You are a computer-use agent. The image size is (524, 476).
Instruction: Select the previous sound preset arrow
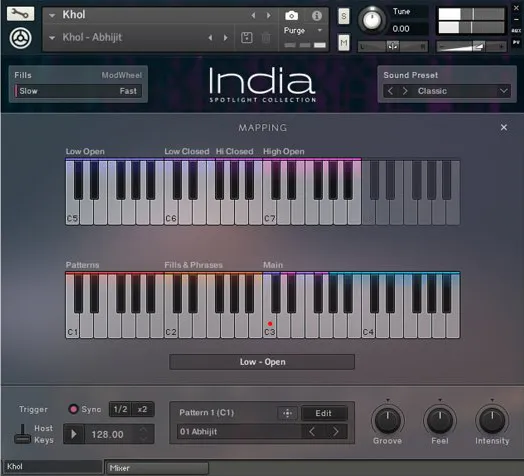point(390,91)
